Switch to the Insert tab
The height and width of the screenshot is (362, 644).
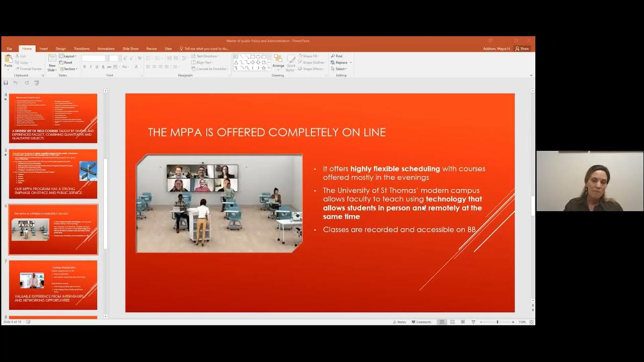(x=44, y=49)
